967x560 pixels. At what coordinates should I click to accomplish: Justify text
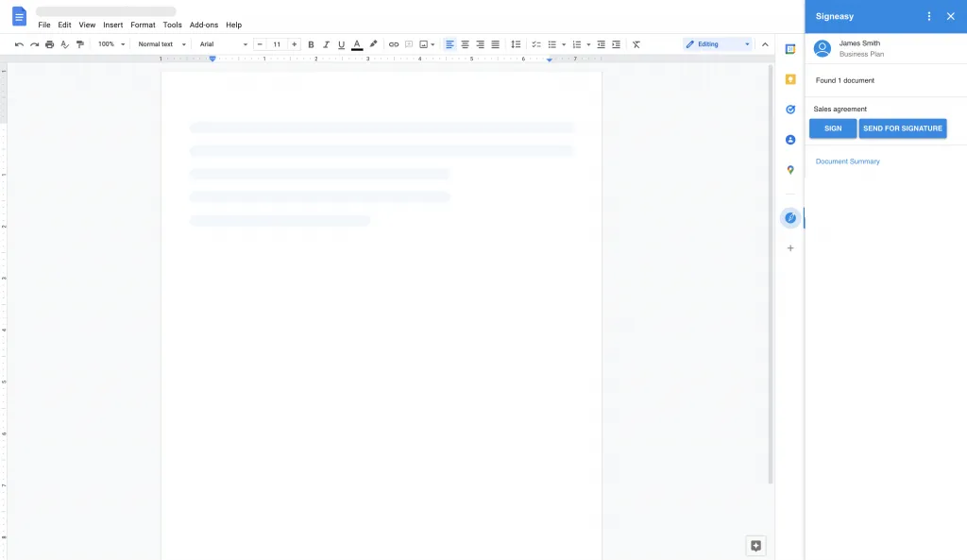(x=495, y=44)
